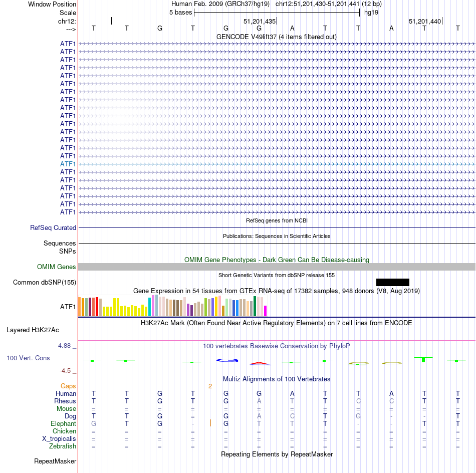The image size is (476, 473).
Task: Select the light-blue highlighted ATF1 transcript label
Action: pyautogui.click(x=68, y=164)
